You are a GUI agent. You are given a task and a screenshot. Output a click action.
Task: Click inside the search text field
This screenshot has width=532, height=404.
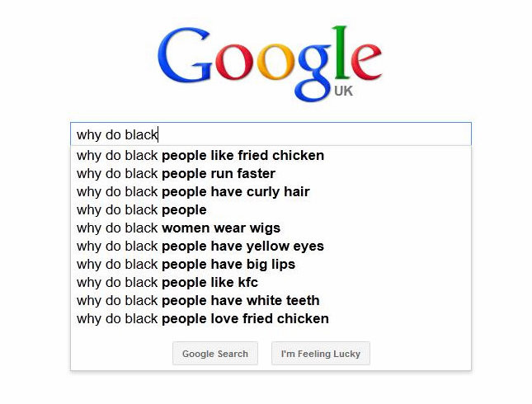point(271,134)
